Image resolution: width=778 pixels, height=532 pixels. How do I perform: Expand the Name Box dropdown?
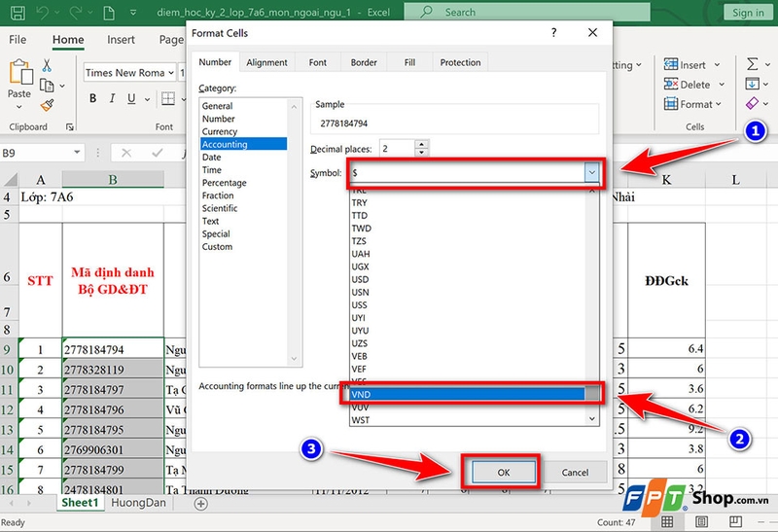click(77, 153)
